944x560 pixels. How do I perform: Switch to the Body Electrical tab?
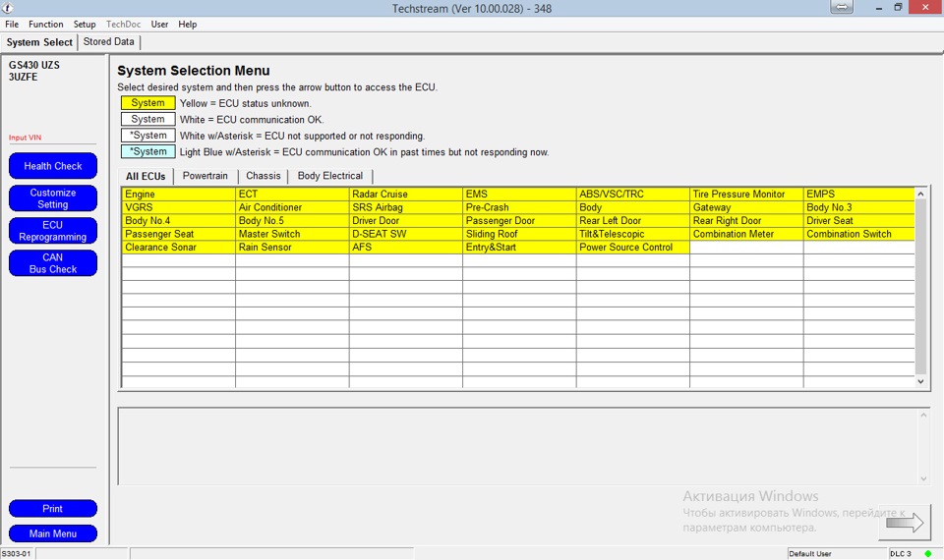pos(330,176)
